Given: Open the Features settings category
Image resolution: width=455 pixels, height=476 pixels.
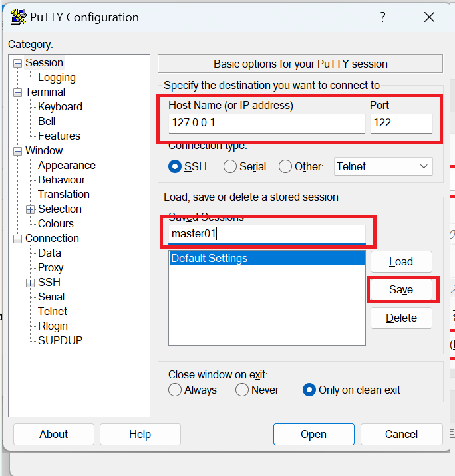Looking at the screenshot, I should pos(59,136).
